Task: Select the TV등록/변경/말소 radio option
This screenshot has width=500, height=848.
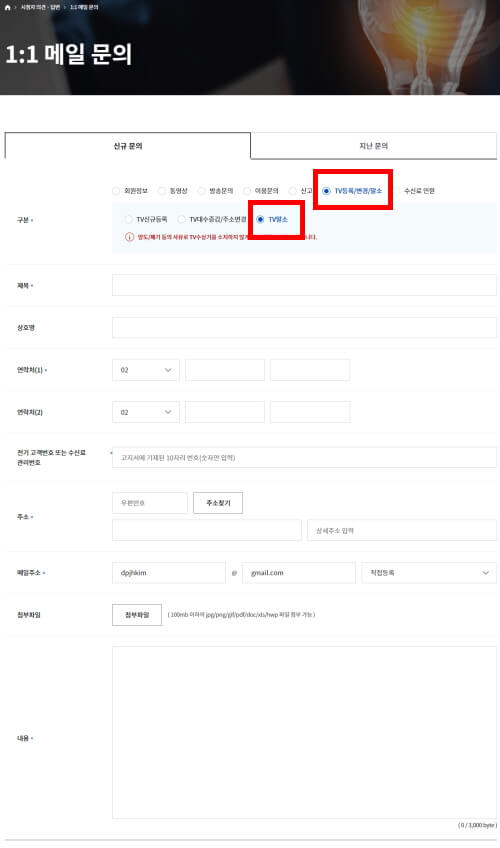Action: (x=326, y=191)
